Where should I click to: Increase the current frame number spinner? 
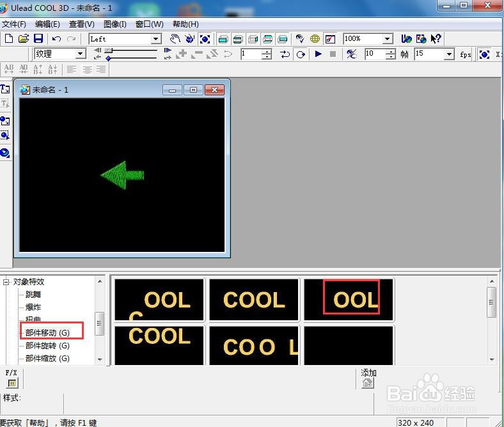click(267, 51)
